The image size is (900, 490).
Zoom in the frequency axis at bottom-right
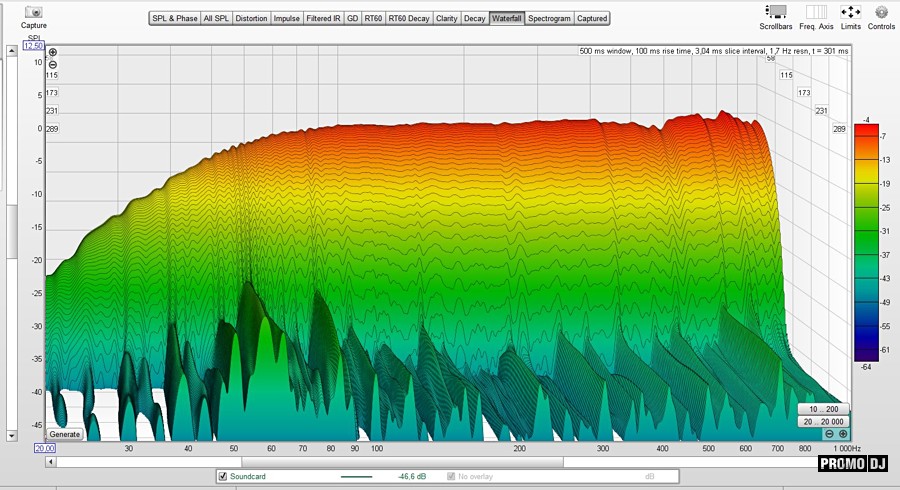pyautogui.click(x=843, y=434)
